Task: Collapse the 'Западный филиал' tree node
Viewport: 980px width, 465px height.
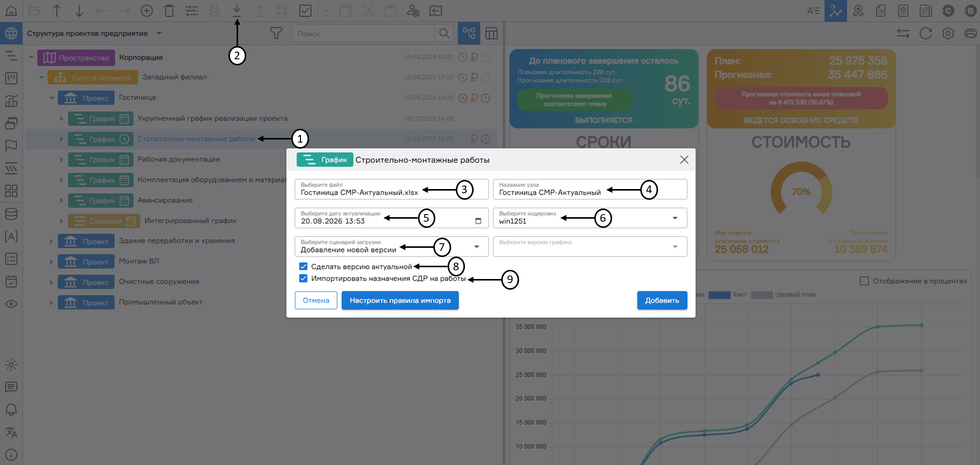Action: (41, 78)
